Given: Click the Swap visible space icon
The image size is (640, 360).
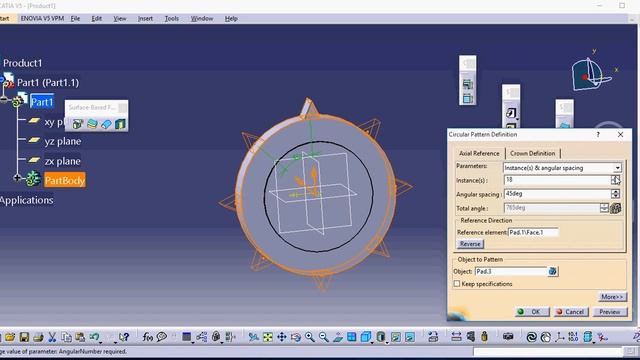Looking at the screenshot, I should 409,337.
